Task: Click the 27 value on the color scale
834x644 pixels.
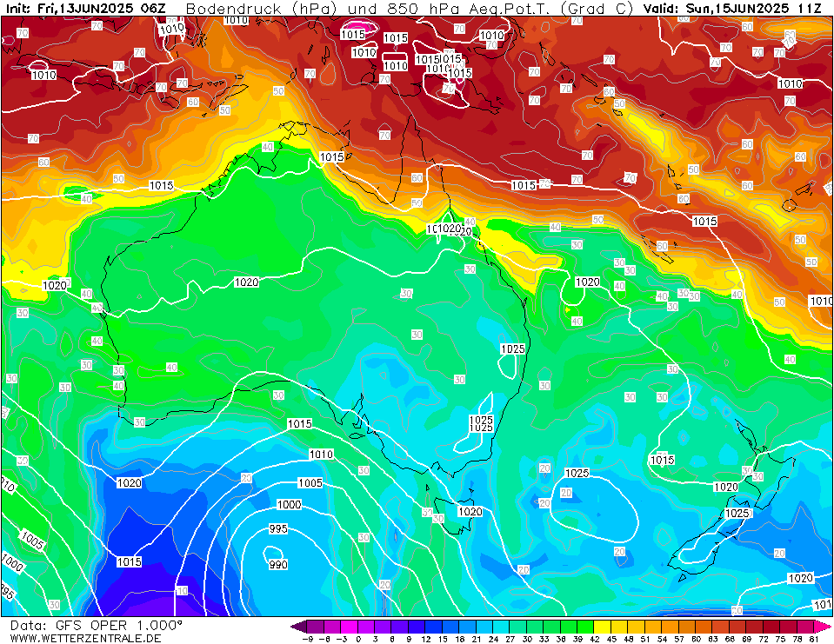Action: [510, 639]
